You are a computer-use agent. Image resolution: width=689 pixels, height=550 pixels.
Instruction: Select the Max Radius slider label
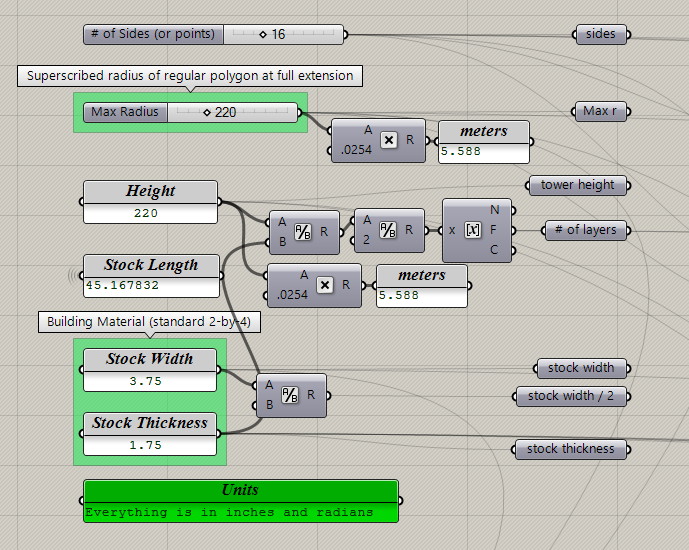point(125,112)
